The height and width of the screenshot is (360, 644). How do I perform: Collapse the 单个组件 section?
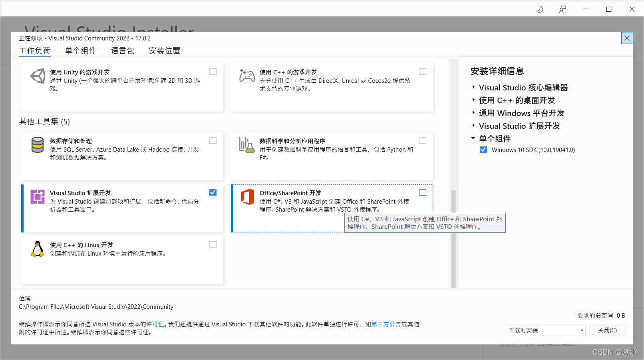click(473, 138)
